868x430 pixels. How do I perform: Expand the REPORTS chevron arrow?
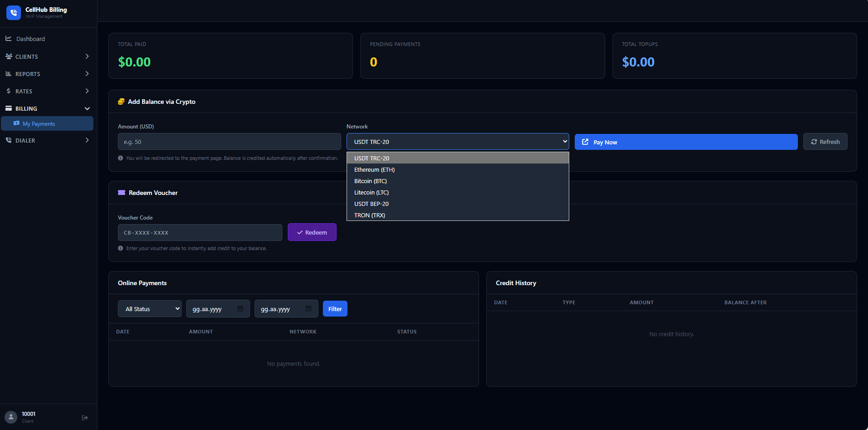[x=87, y=74]
